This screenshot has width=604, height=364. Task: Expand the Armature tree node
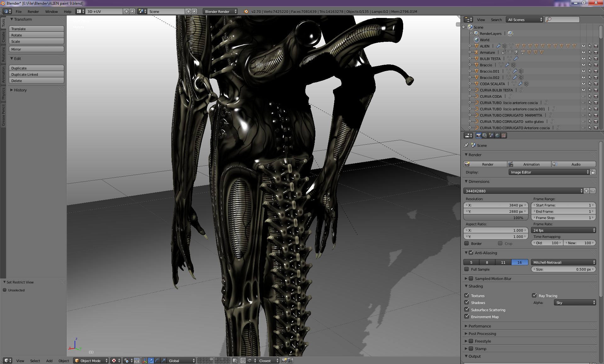tap(470, 52)
